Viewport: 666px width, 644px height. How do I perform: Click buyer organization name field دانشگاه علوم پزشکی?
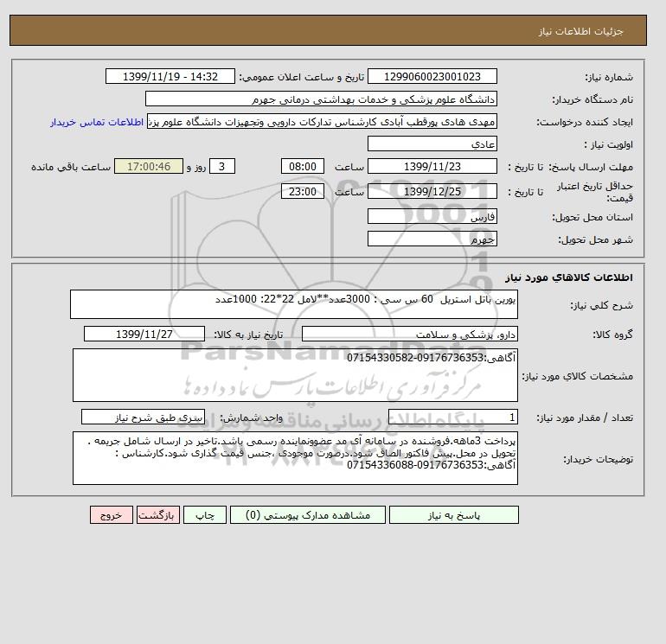tap(321, 99)
